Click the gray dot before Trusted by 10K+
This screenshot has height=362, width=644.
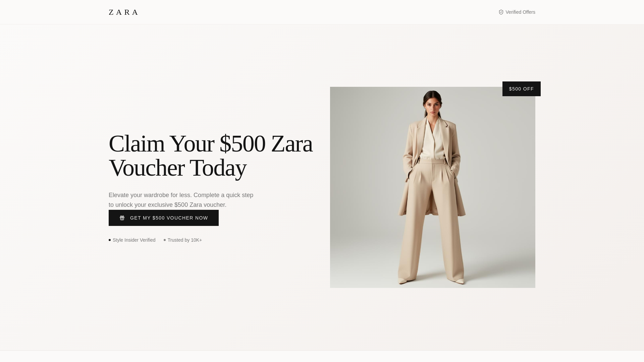[165, 240]
